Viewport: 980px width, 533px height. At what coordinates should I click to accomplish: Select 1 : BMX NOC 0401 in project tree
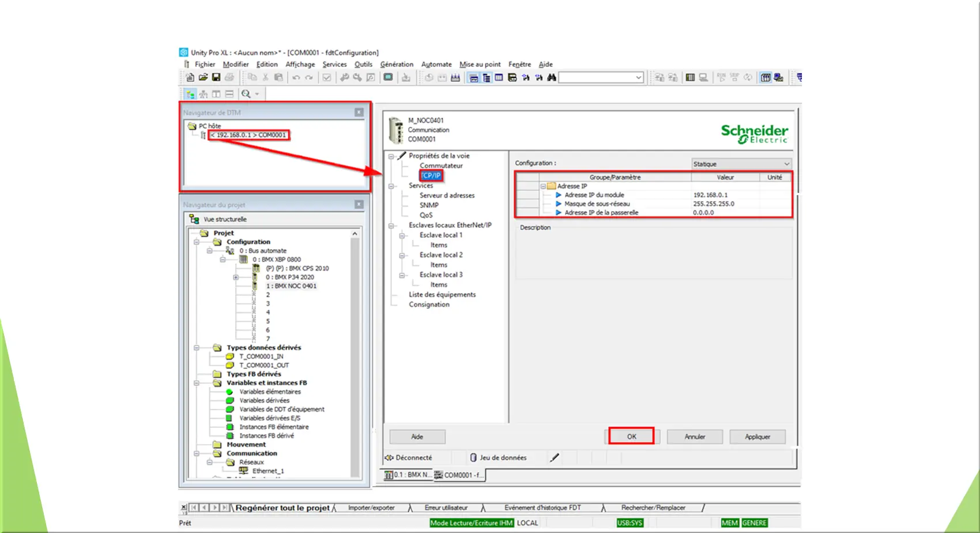(291, 286)
